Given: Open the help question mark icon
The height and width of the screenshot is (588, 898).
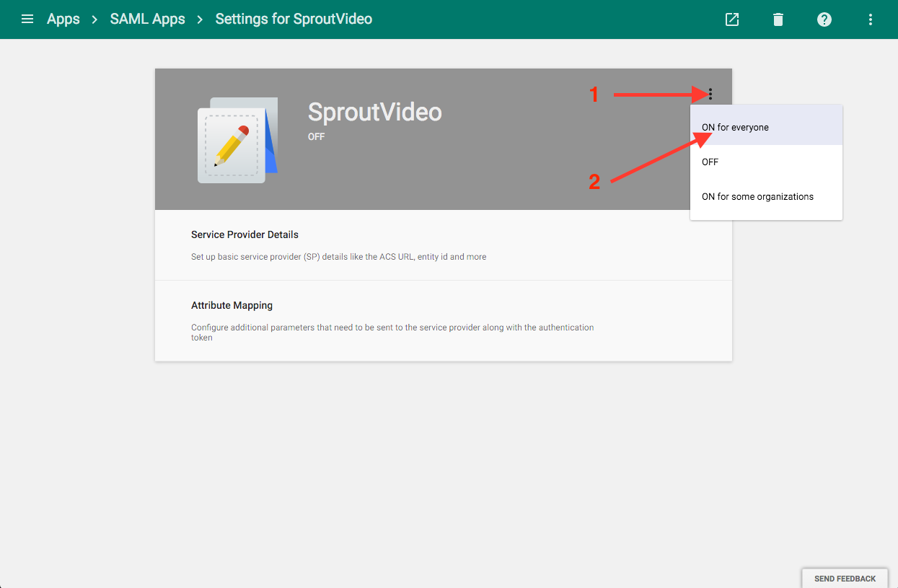Looking at the screenshot, I should [x=824, y=19].
